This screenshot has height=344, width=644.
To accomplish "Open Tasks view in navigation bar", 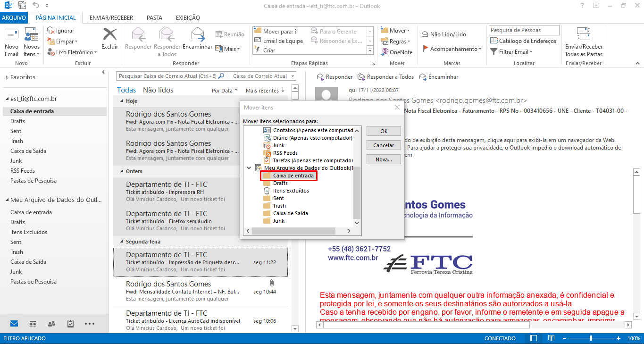I will pyautogui.click(x=70, y=324).
